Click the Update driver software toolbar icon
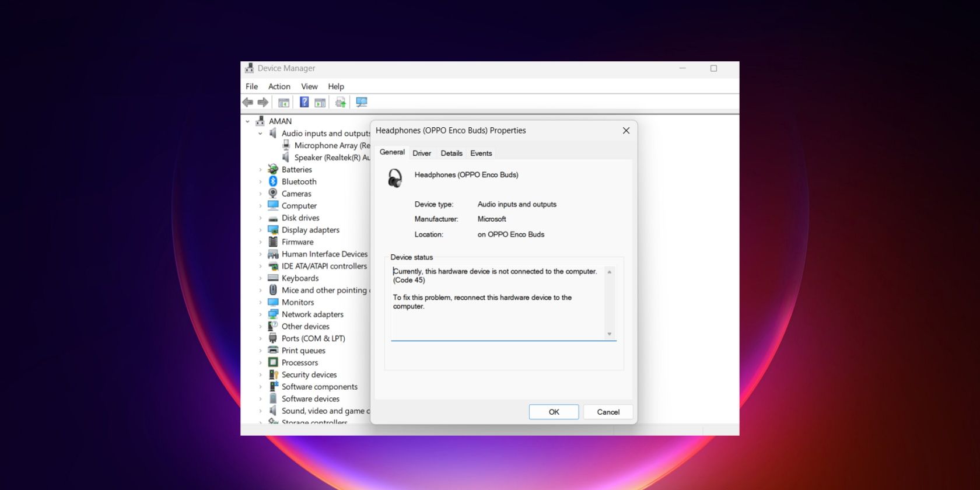The height and width of the screenshot is (490, 980). click(x=341, y=103)
